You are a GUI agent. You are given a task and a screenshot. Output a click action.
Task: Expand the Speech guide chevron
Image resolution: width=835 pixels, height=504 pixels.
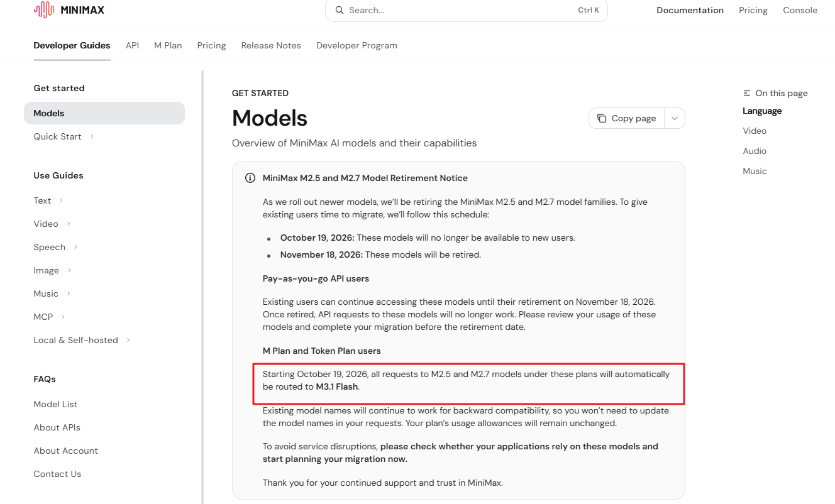click(x=75, y=247)
